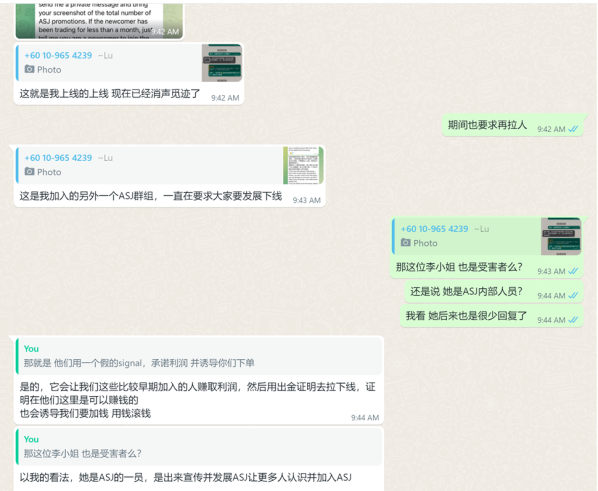This screenshot has width=598, height=491.
Task: Click double ticks beside 我看 她后来也是很少回复了
Action: pyautogui.click(x=573, y=320)
